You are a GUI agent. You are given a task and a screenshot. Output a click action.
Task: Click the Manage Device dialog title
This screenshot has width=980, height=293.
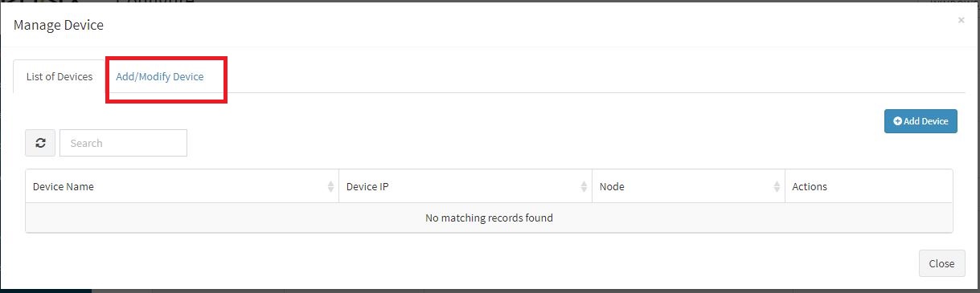tap(59, 26)
